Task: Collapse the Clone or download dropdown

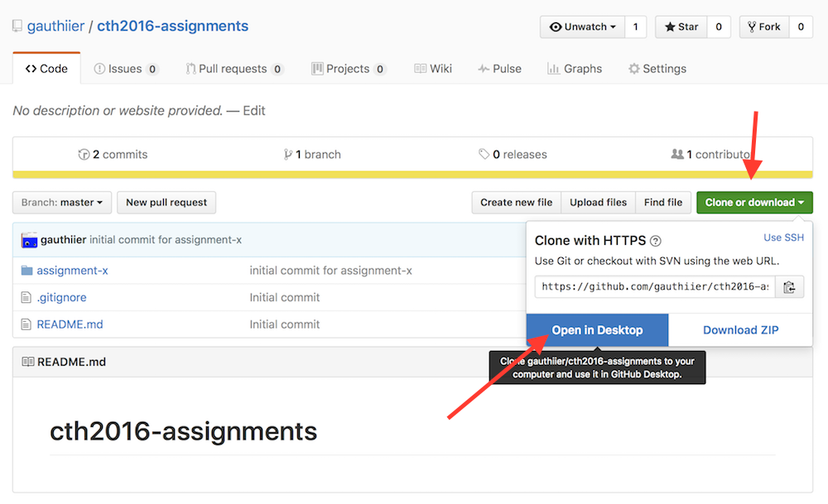Action: click(x=754, y=203)
